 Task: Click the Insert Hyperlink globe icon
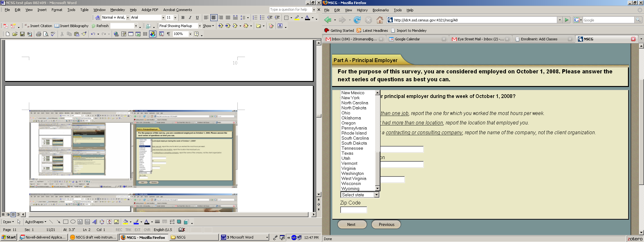pyautogui.click(x=116, y=34)
